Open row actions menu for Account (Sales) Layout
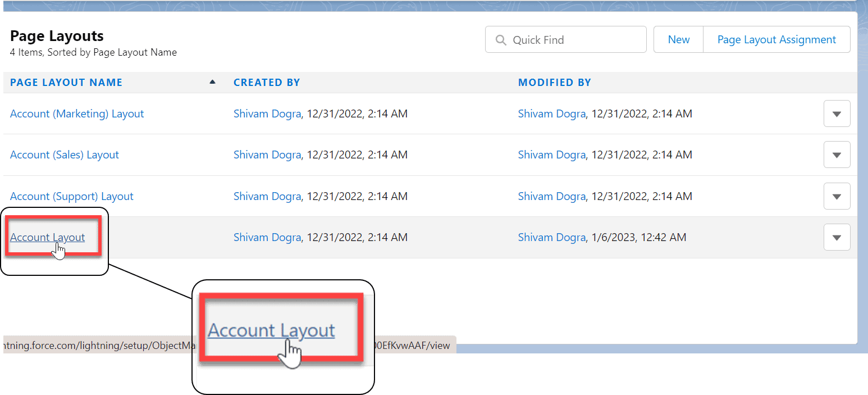The width and height of the screenshot is (868, 395). click(837, 155)
